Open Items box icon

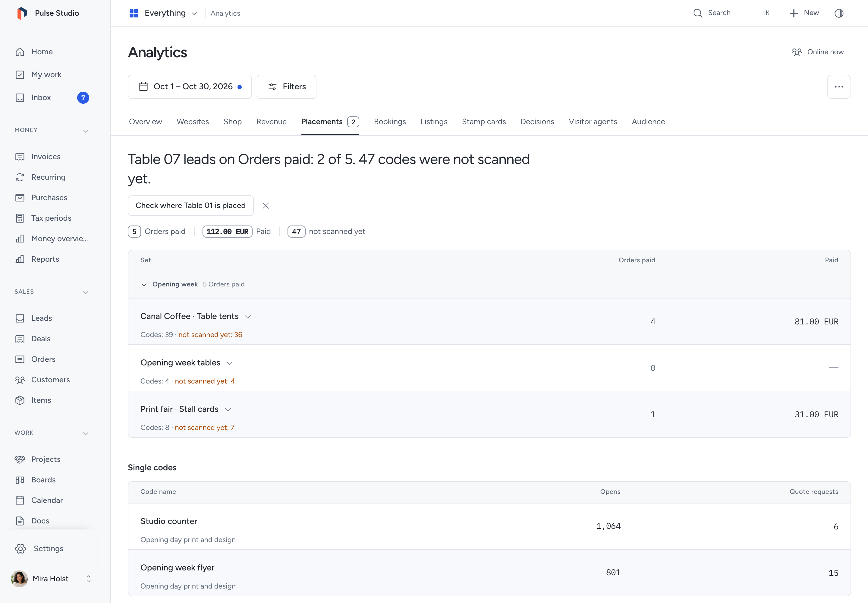tap(20, 400)
